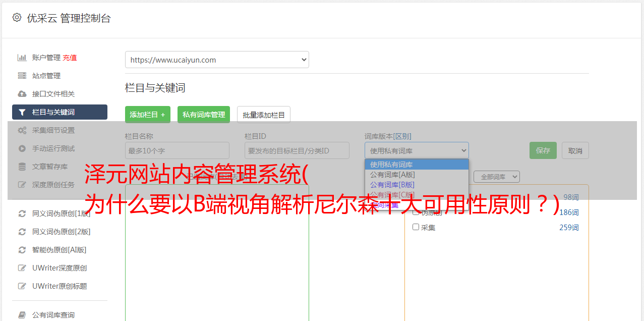The height and width of the screenshot is (321, 644).
Task: Click the 取消 button
Action: (575, 150)
